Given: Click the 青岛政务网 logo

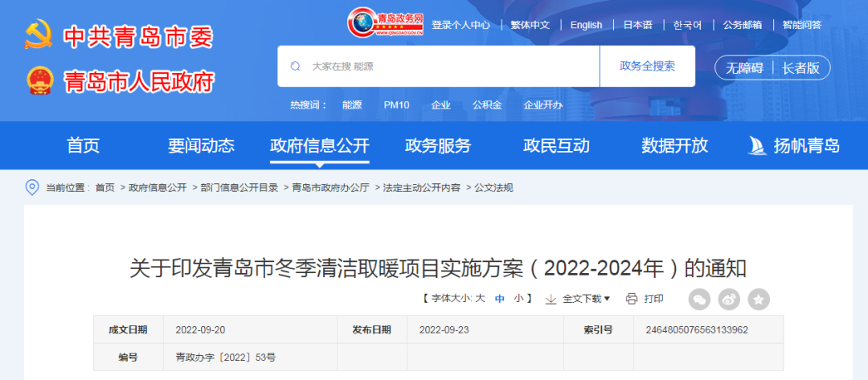Looking at the screenshot, I should click(387, 24).
